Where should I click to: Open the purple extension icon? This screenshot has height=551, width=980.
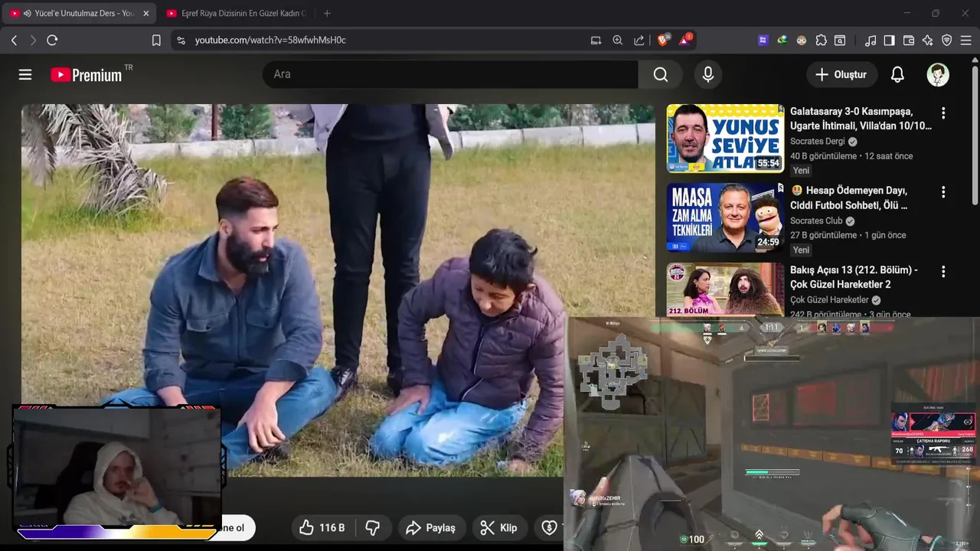pyautogui.click(x=763, y=40)
